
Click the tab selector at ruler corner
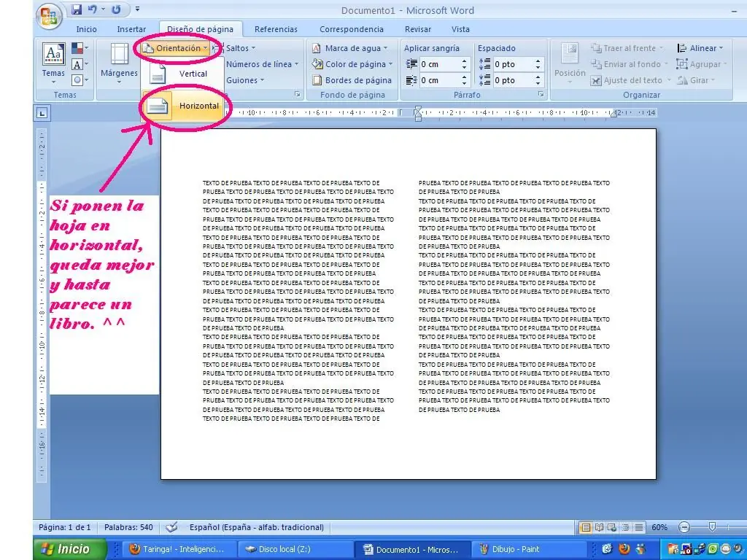(42, 113)
